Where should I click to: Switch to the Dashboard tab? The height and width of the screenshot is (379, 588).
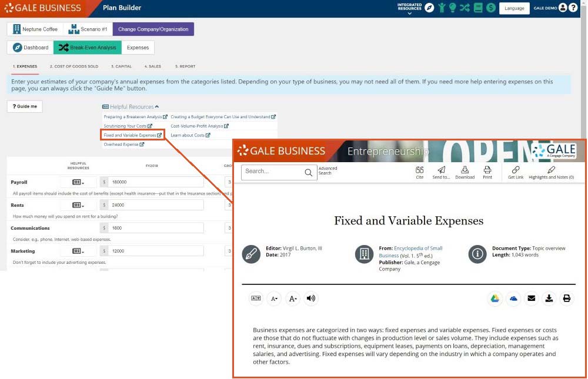[31, 48]
